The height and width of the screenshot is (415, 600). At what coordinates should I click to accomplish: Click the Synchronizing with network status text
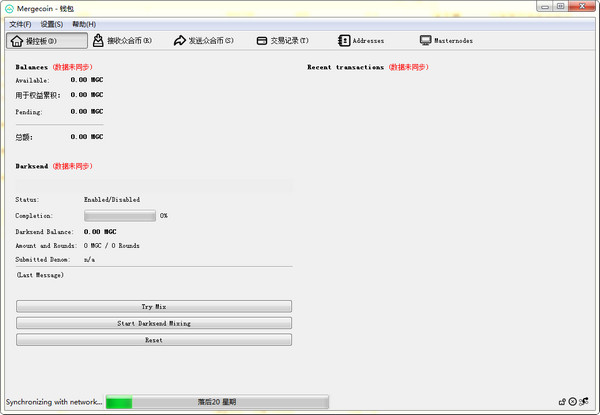click(54, 402)
